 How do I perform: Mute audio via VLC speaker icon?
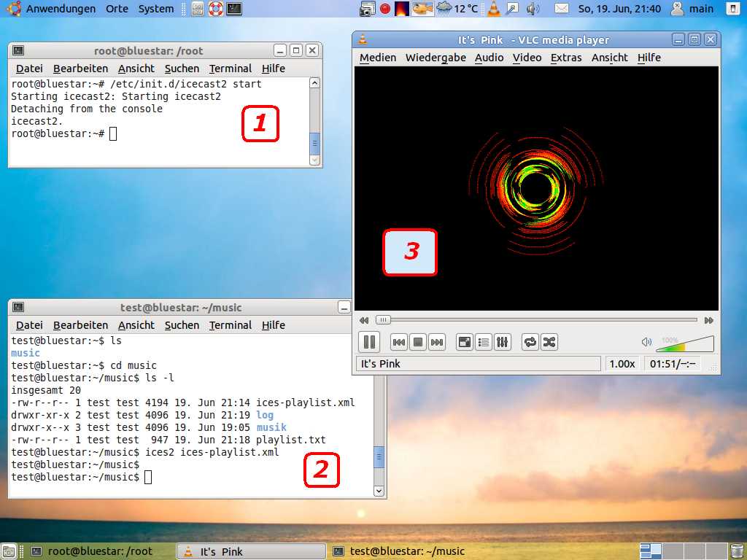[x=646, y=342]
